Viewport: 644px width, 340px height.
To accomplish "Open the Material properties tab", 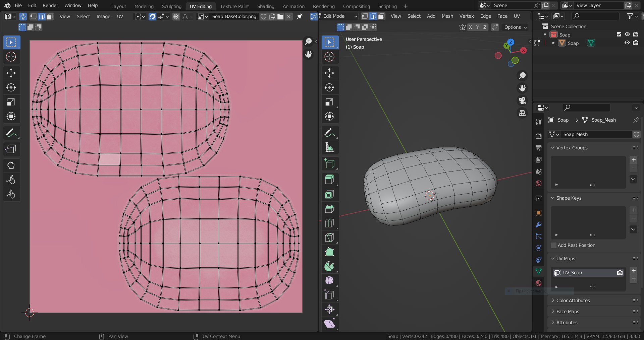I will coord(539,283).
